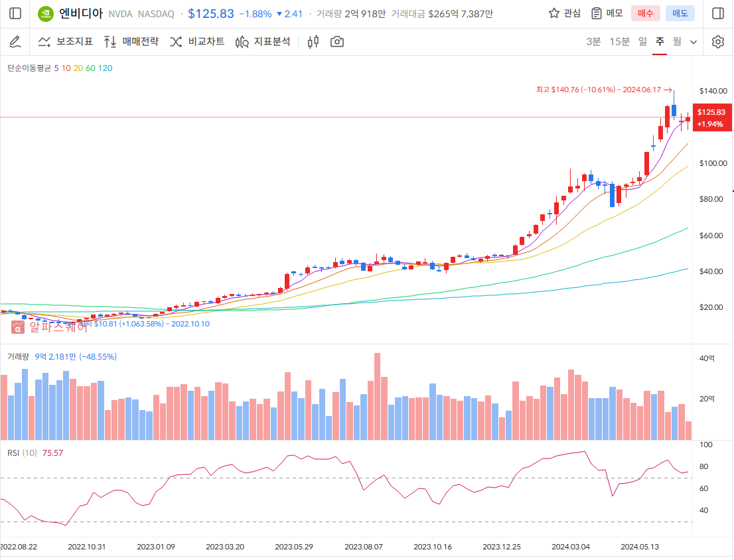Click the $100.00 price axis label
The height and width of the screenshot is (560, 734).
tap(713, 163)
